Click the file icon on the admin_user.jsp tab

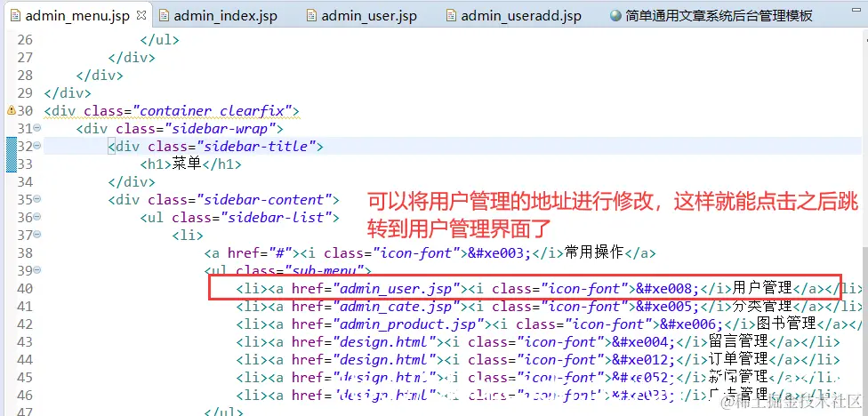(x=311, y=15)
